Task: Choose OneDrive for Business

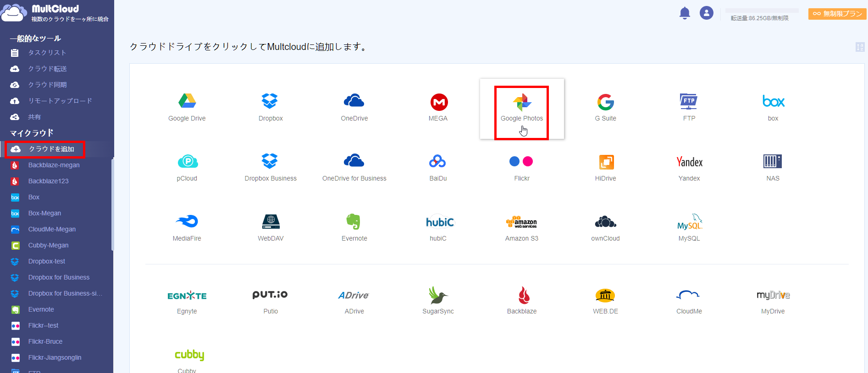Action: pos(354,168)
